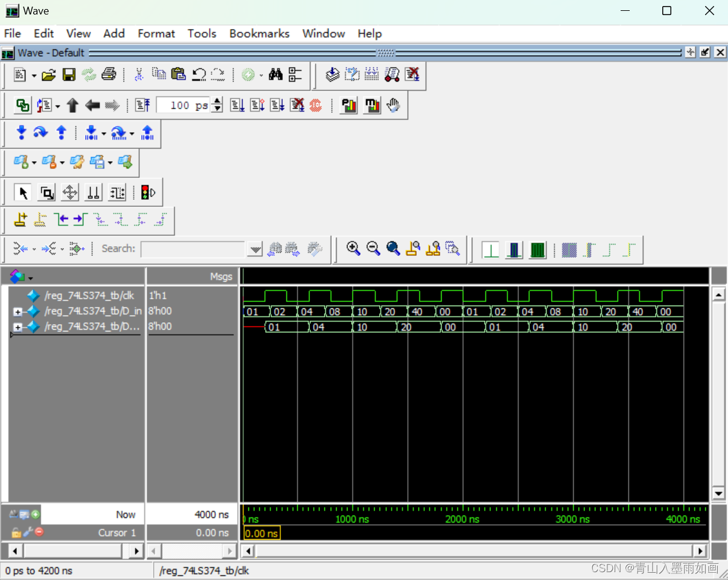The height and width of the screenshot is (580, 728).
Task: Click the waveform horizontal scrollbar right arrow
Action: tap(700, 550)
